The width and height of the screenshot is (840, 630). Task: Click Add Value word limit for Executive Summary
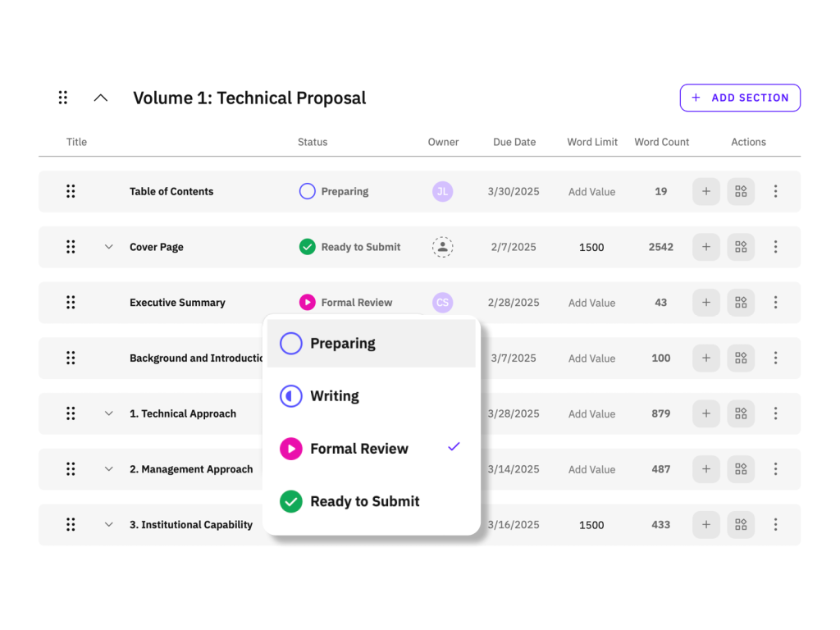[x=591, y=303]
